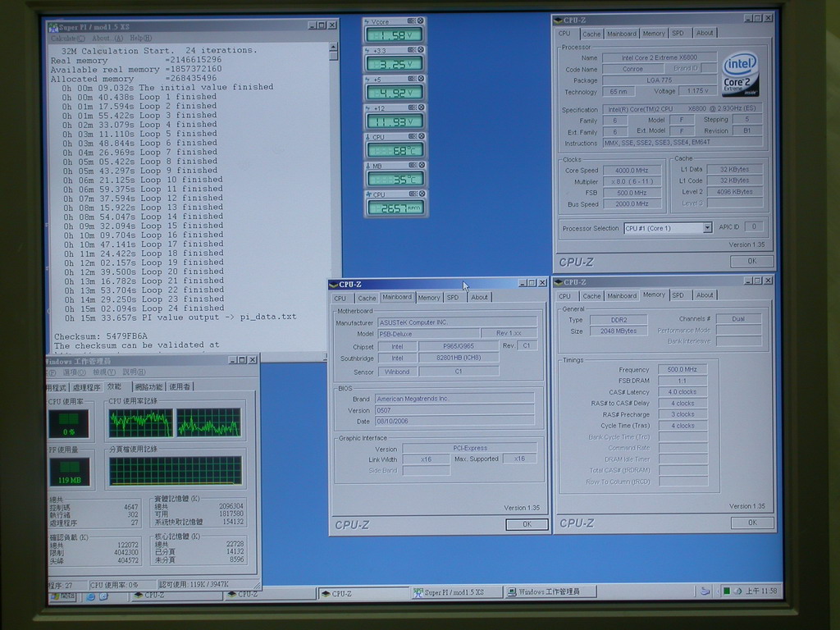Image resolution: width=840 pixels, height=630 pixels.
Task: Switch to the 處理程序 tab in Task Manager
Action: (x=86, y=387)
